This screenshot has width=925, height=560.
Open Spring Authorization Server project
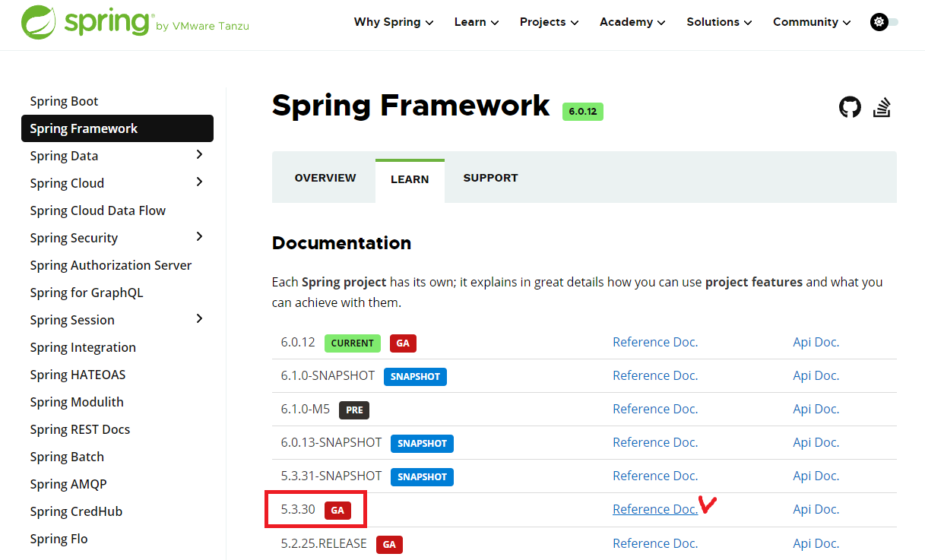111,265
